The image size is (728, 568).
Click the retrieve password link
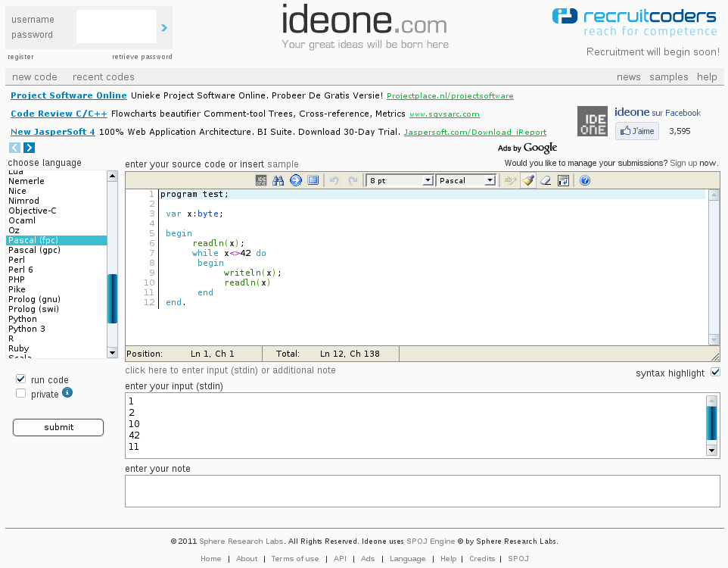[x=142, y=57]
